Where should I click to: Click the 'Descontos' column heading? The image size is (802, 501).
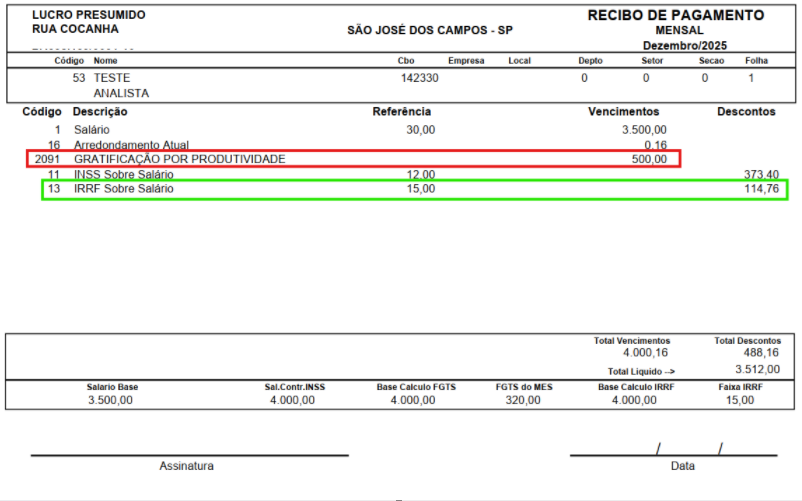coord(746,111)
